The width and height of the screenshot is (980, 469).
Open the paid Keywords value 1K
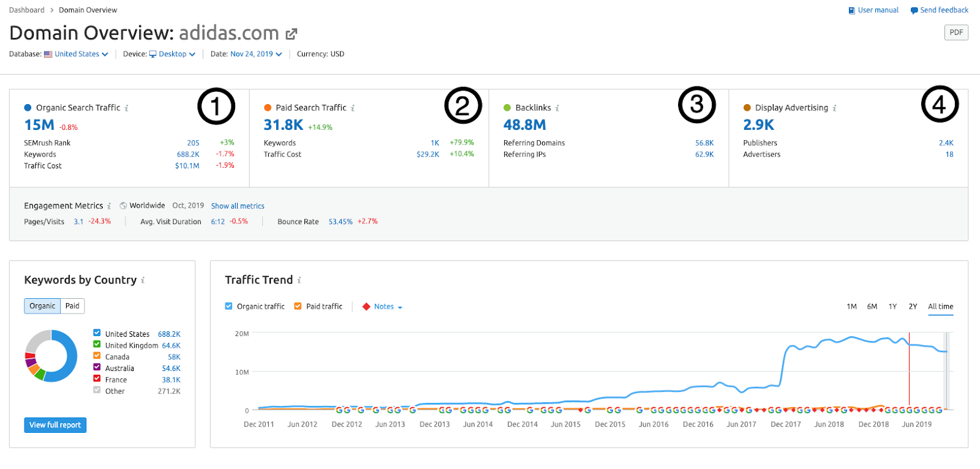coord(435,143)
